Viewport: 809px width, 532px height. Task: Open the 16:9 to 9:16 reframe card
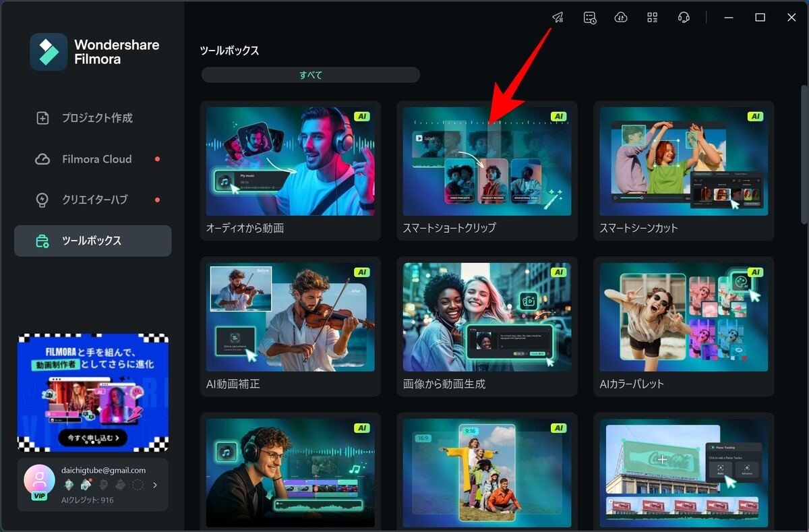[x=487, y=472]
